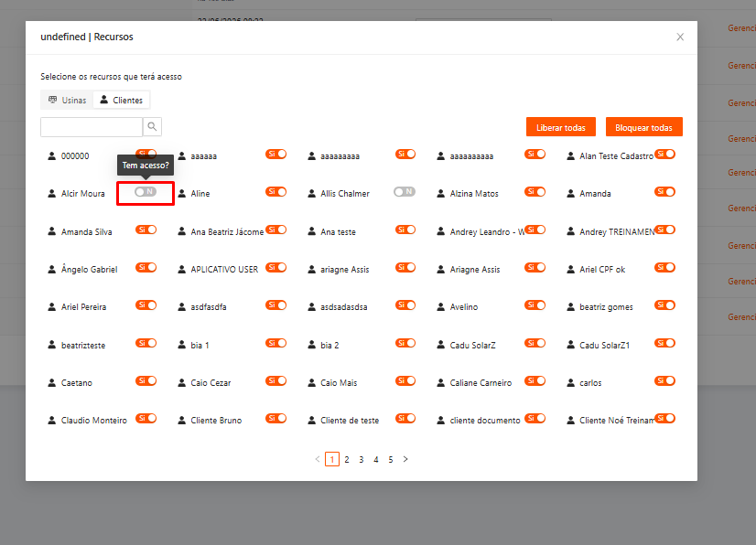Viewport: 756px width, 545px height.
Task: Toggle access switch for Caio Cezar
Action: point(275,380)
